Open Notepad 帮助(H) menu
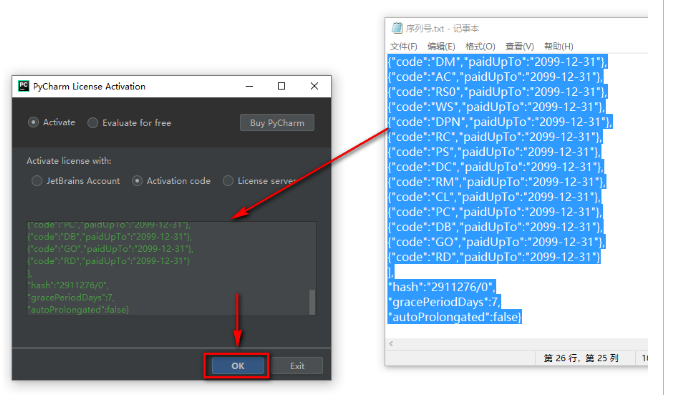 click(558, 46)
